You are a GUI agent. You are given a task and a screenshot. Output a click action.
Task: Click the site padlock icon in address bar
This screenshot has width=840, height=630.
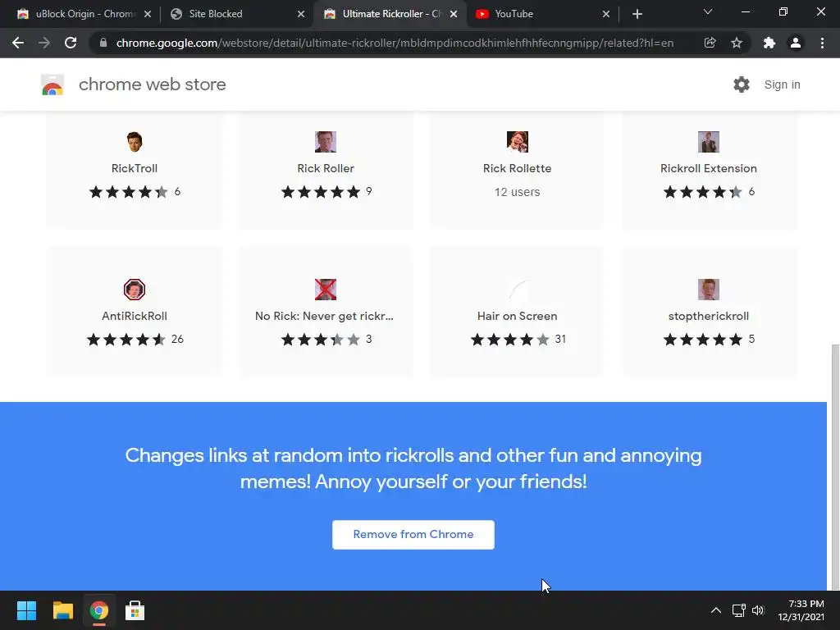(103, 43)
